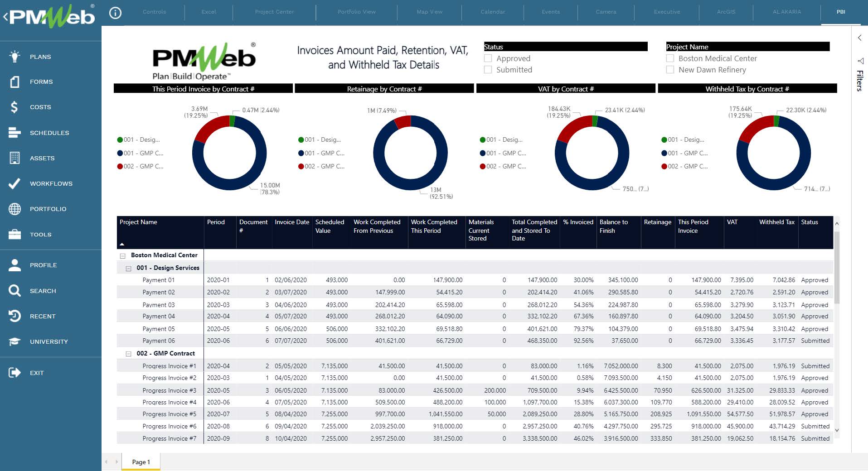868x471 pixels.
Task: Expand the Filters pane chevron
Action: click(x=860, y=38)
